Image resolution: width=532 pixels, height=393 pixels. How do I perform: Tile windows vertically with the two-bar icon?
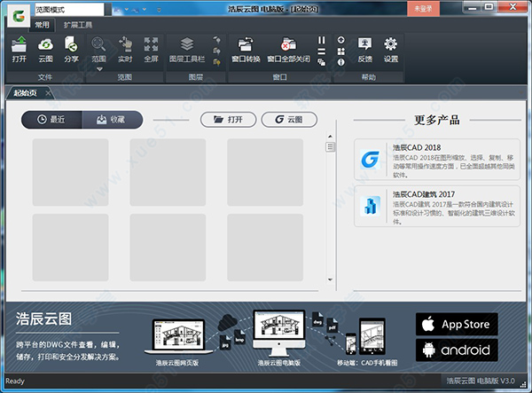click(x=321, y=41)
